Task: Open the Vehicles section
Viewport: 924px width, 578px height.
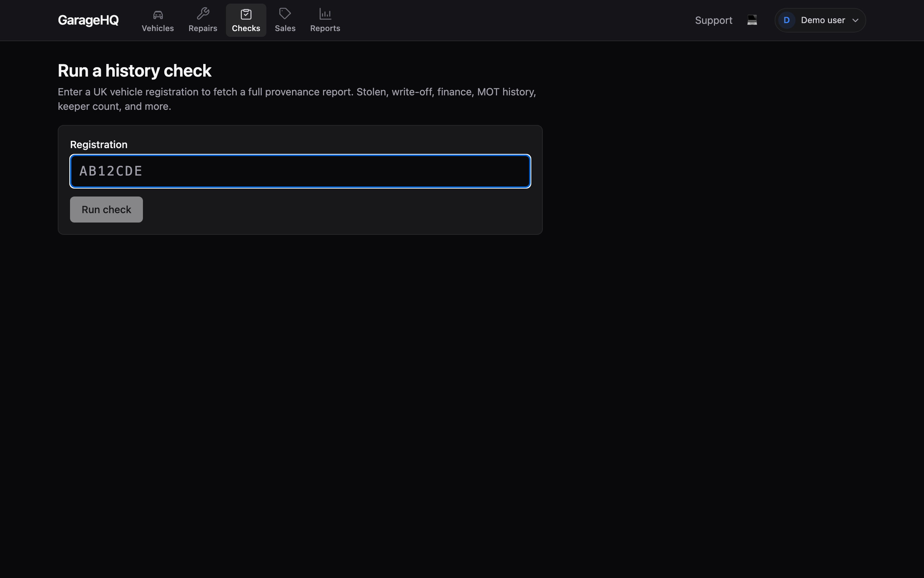Action: (x=158, y=20)
